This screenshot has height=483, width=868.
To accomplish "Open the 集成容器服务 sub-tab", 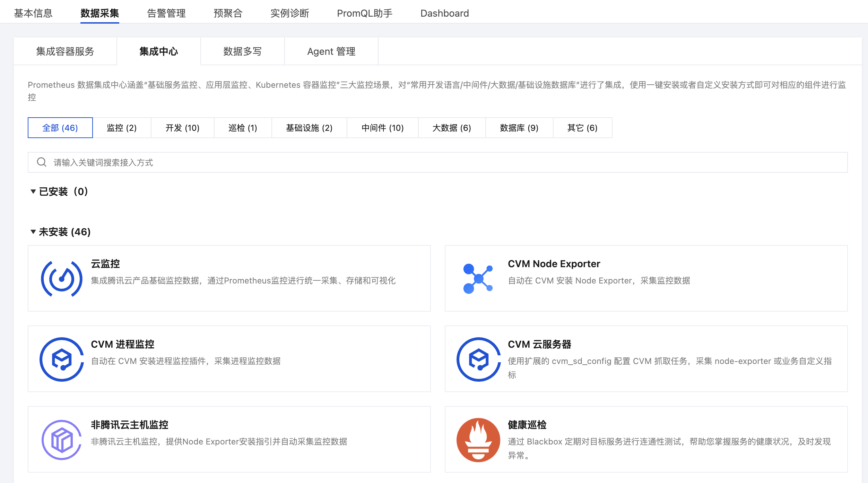I will pyautogui.click(x=65, y=51).
